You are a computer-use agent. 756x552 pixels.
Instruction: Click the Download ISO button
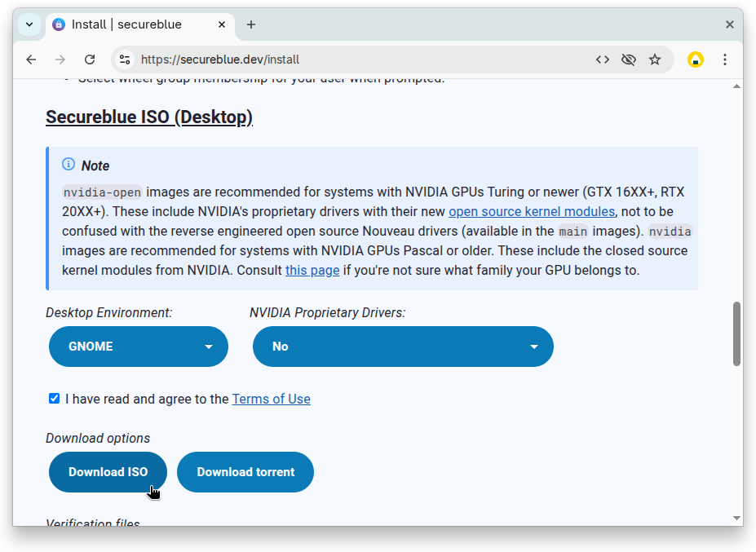click(x=108, y=472)
